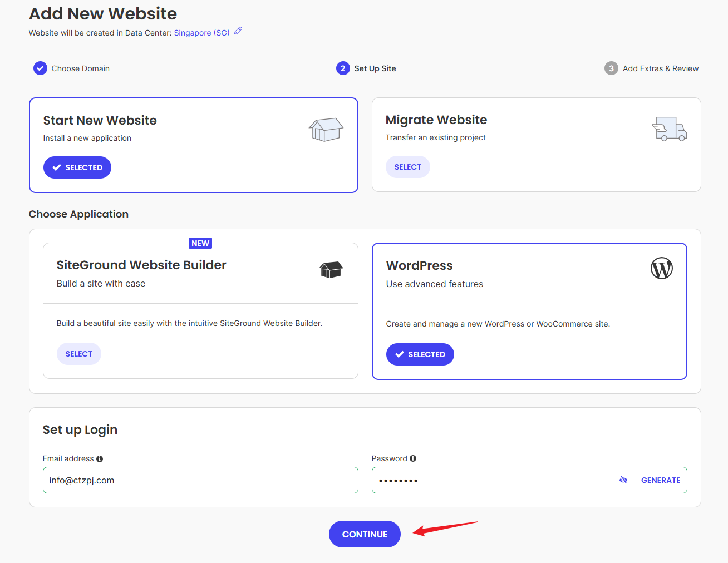The height and width of the screenshot is (563, 728).
Task: Click the Add New Website title
Action: [x=103, y=13]
